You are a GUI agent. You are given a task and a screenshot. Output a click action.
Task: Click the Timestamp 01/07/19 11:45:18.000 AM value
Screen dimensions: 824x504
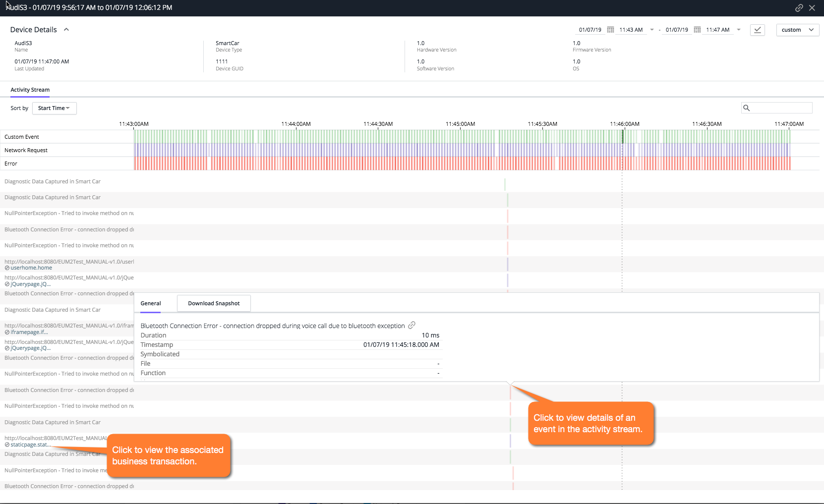pyautogui.click(x=401, y=345)
